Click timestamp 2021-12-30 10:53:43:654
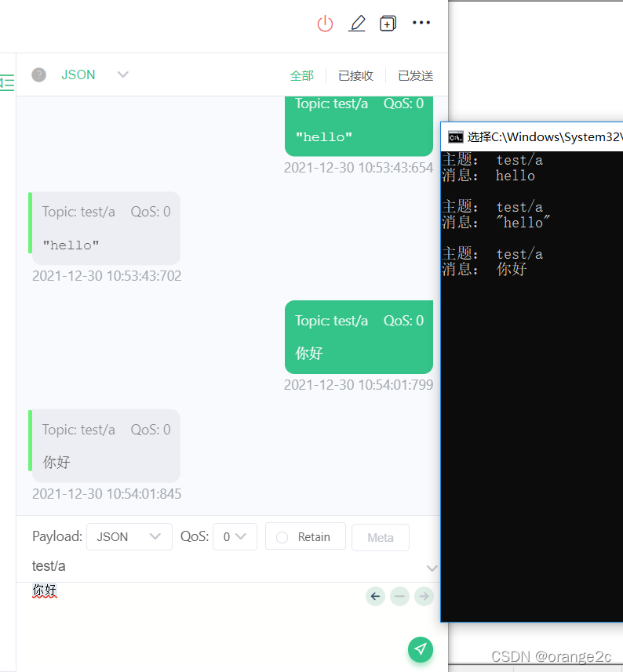 pos(359,168)
